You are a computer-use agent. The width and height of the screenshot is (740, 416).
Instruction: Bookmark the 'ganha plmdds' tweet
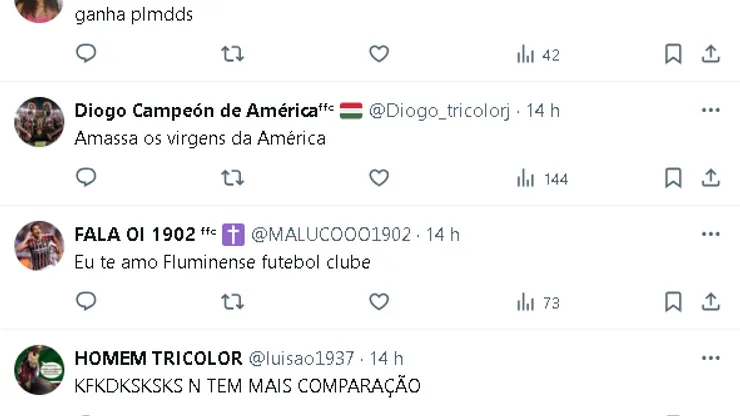pos(673,54)
